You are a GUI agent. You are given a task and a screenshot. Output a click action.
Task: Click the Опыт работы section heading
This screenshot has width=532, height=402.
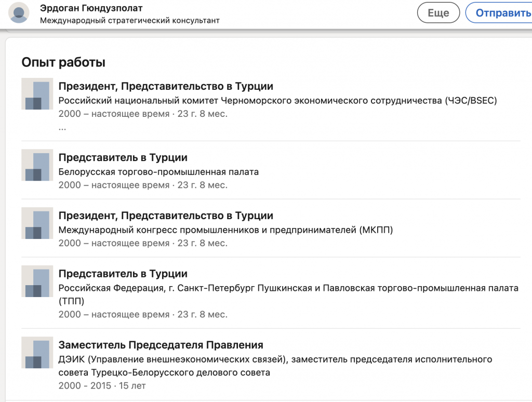click(x=63, y=62)
